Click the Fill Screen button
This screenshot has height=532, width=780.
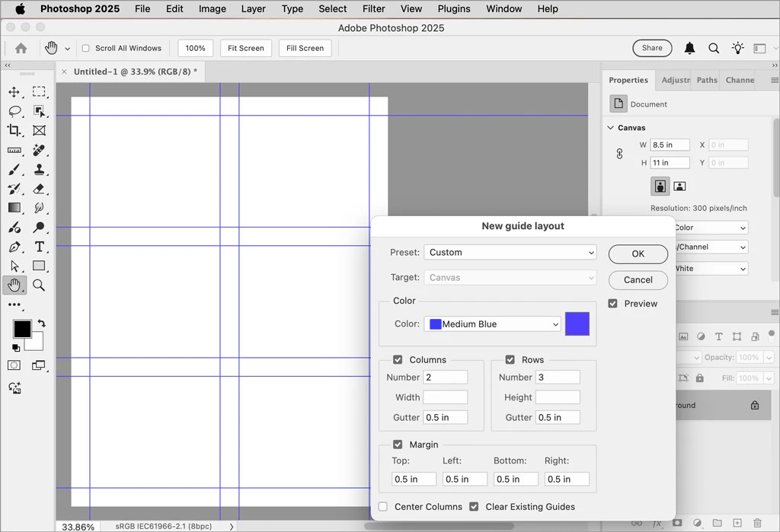[x=305, y=48]
